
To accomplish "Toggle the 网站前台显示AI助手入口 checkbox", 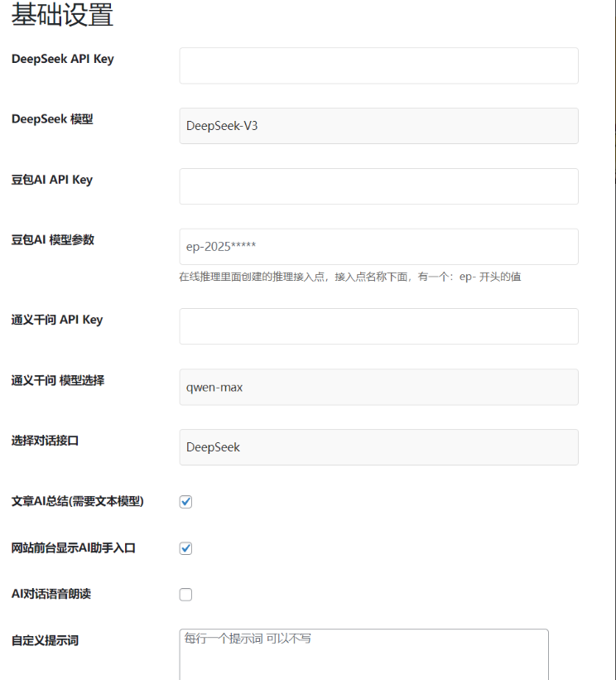I will [186, 548].
